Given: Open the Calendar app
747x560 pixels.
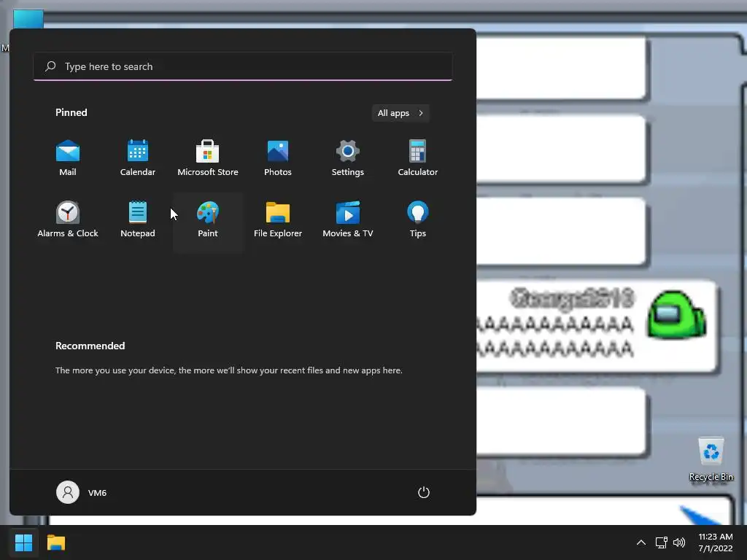Looking at the screenshot, I should [x=138, y=158].
